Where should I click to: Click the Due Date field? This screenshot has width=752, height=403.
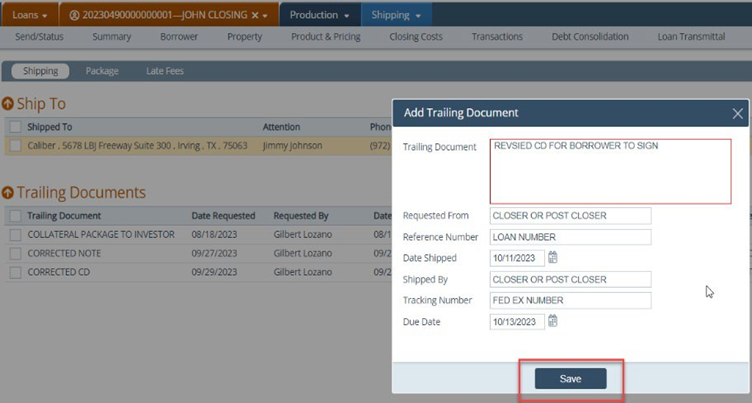(517, 321)
